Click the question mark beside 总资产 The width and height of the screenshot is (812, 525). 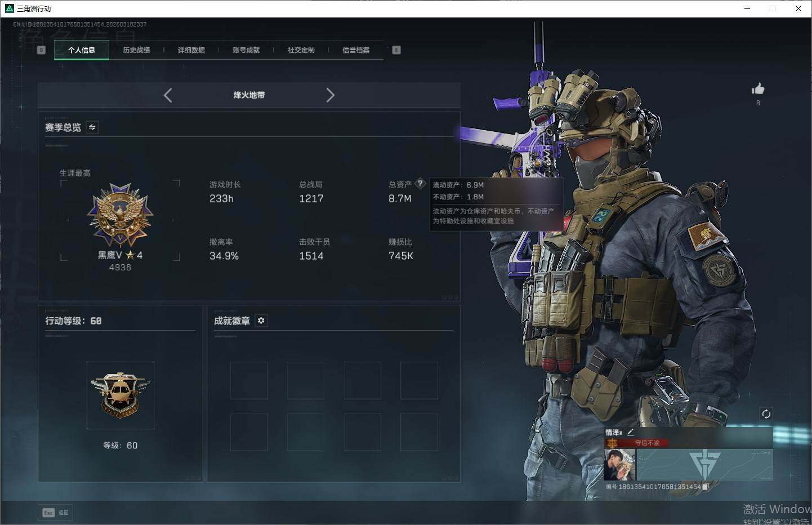point(420,183)
